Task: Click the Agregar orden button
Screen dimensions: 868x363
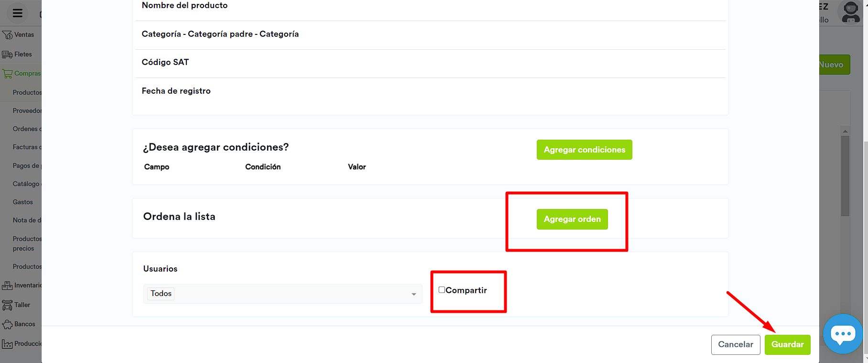Action: 572,219
